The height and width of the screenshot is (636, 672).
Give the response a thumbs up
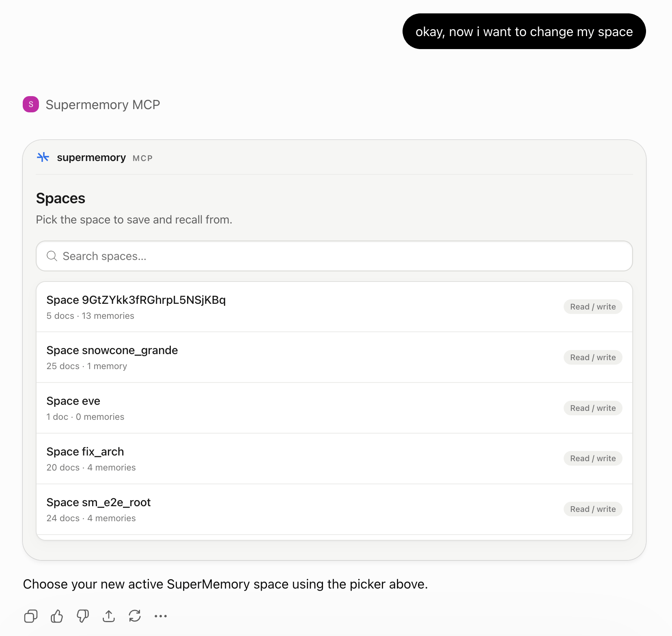[57, 616]
